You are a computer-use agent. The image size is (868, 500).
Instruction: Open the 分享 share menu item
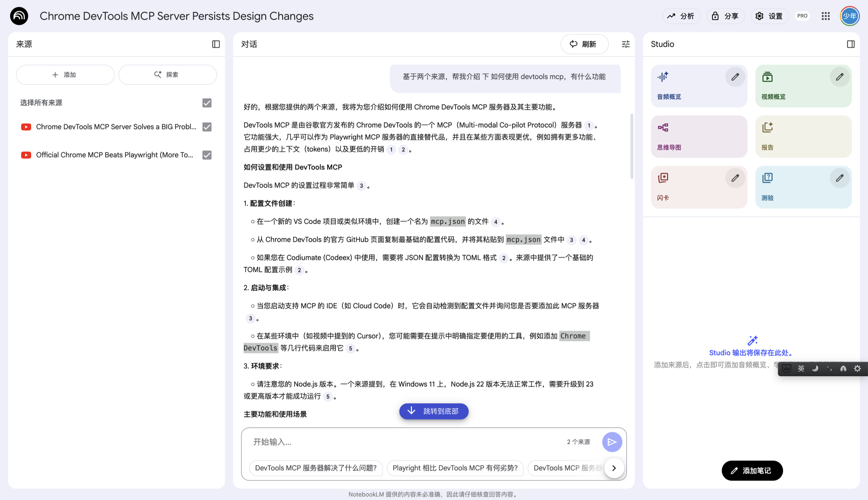[725, 16]
